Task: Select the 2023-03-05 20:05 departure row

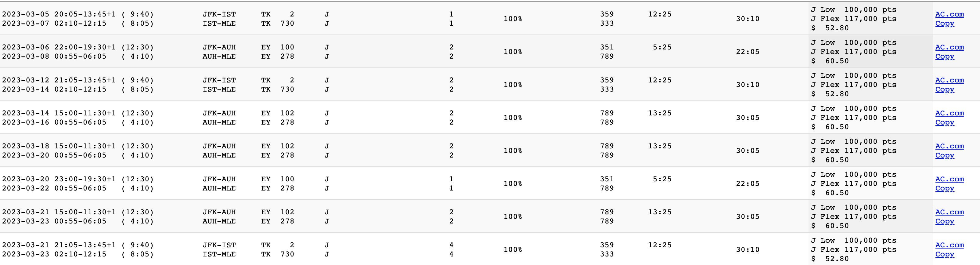Action: tap(490, 19)
